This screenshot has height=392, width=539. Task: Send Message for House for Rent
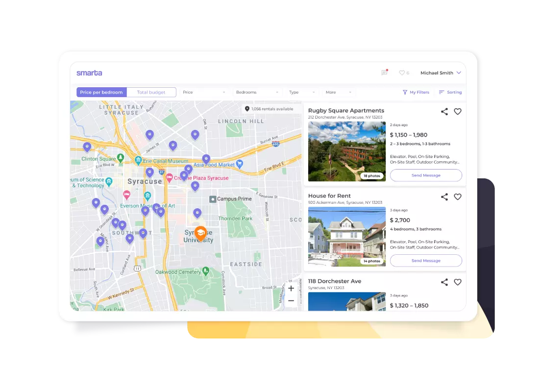click(x=426, y=261)
